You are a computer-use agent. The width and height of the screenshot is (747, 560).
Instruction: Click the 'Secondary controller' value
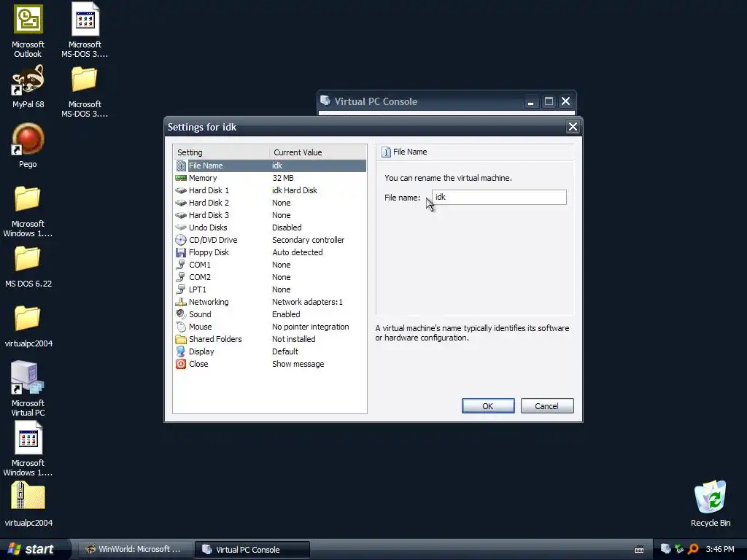(309, 240)
